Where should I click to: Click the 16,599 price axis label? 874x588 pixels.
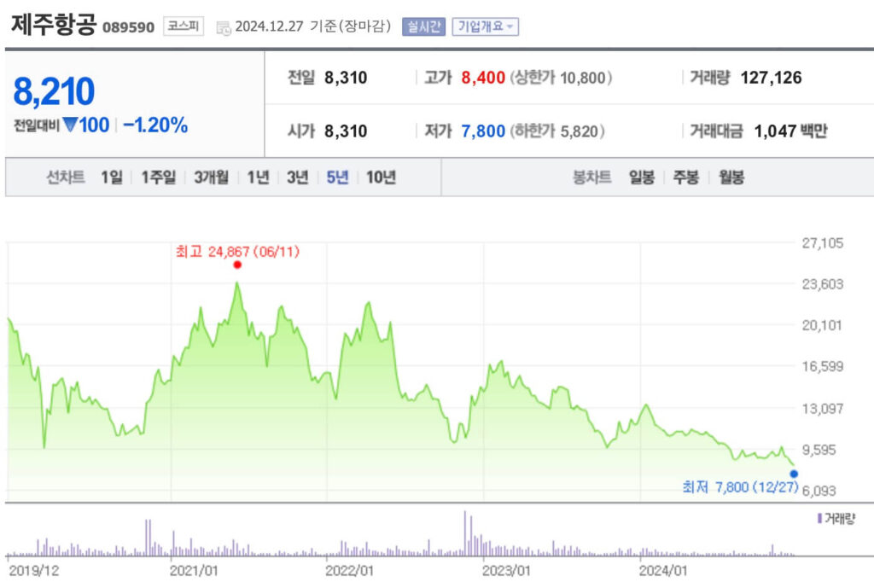pos(822,366)
